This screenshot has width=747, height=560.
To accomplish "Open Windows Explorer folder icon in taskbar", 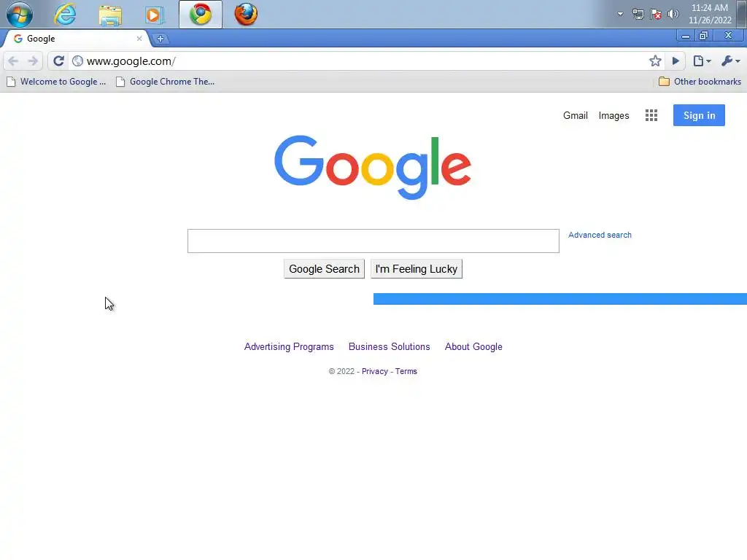I will point(110,15).
